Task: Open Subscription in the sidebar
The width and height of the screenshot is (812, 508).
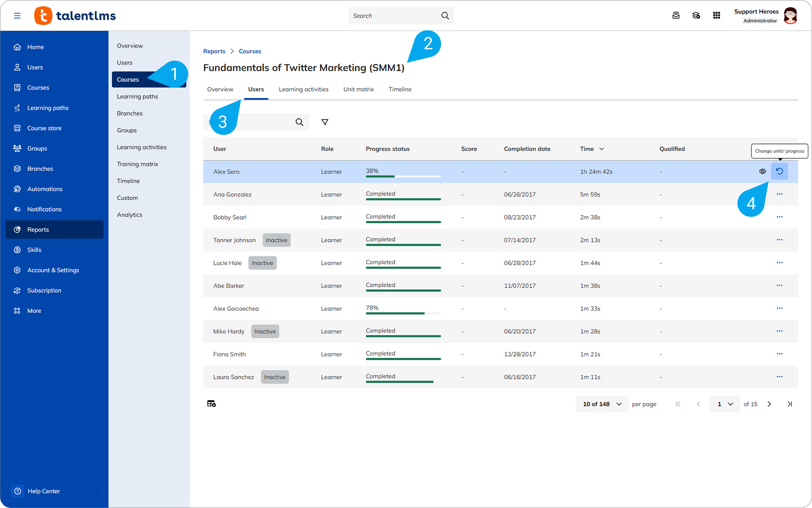Action: pyautogui.click(x=54, y=290)
